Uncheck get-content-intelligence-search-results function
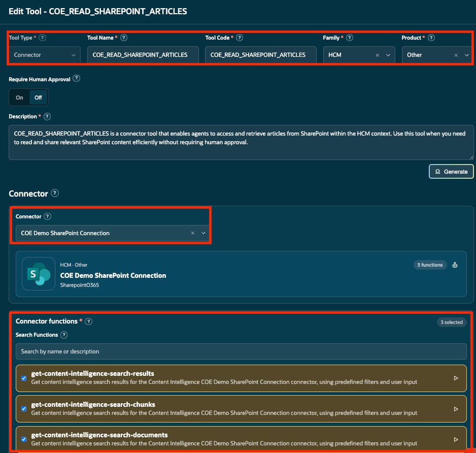 click(24, 378)
